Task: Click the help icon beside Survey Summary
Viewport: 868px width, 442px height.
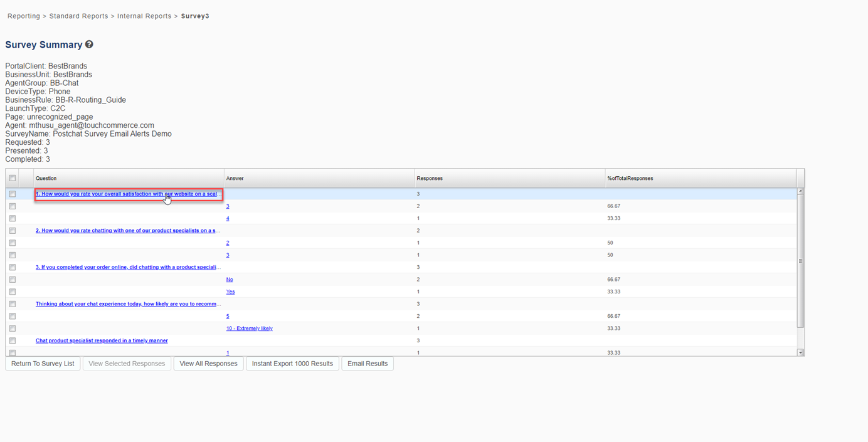Action: [89, 45]
